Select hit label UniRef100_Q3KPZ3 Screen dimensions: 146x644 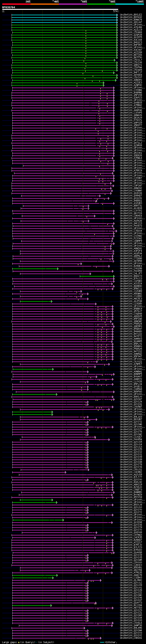pyautogui.click(x=131, y=98)
